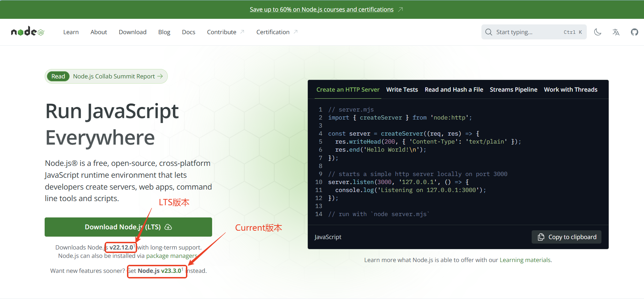Open the GitHub repository icon
644x307 pixels.
(x=634, y=32)
